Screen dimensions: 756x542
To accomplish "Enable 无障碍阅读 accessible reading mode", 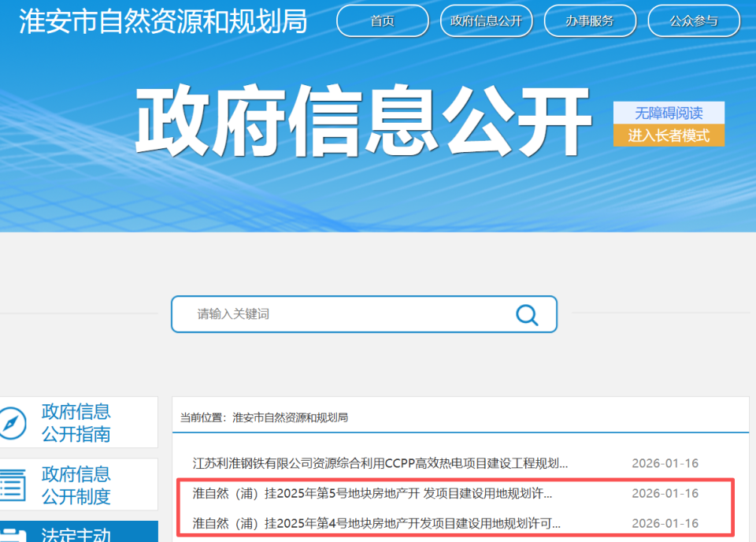I will tap(668, 113).
